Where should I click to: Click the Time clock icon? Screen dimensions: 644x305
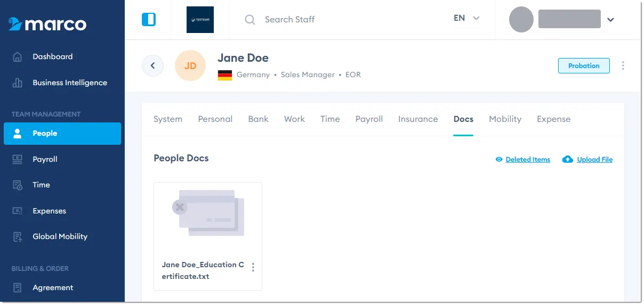click(x=18, y=185)
